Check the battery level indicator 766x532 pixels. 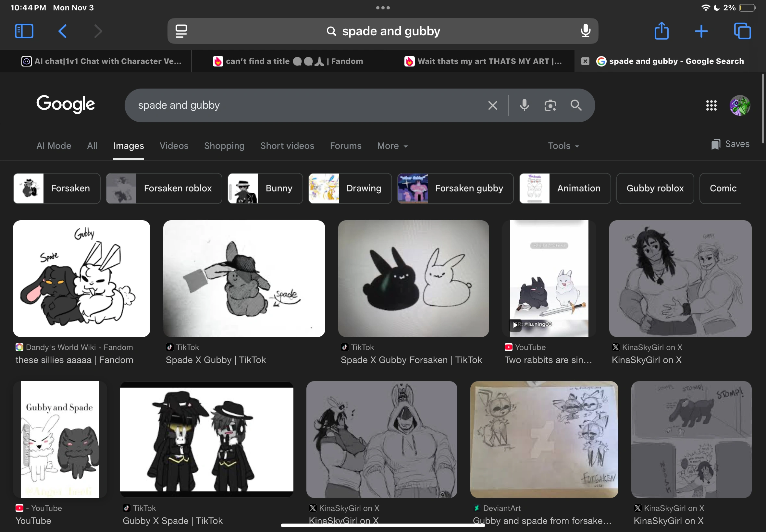(746, 7)
